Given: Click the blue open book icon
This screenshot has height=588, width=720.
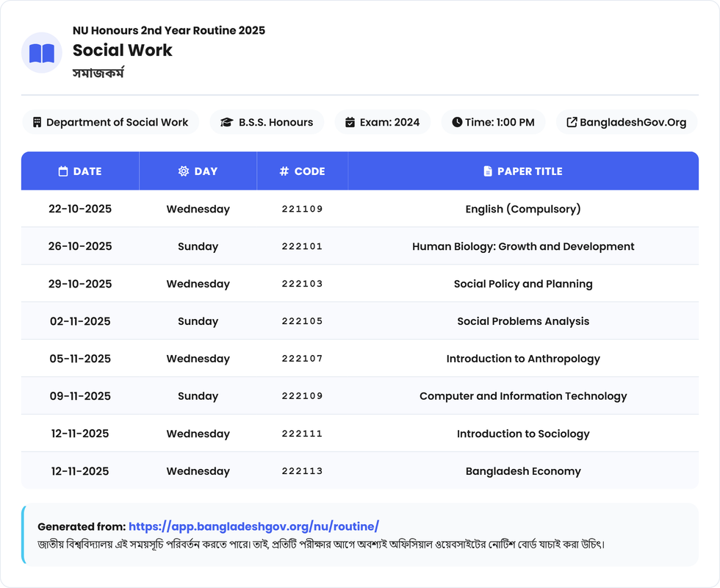Looking at the screenshot, I should point(42,53).
